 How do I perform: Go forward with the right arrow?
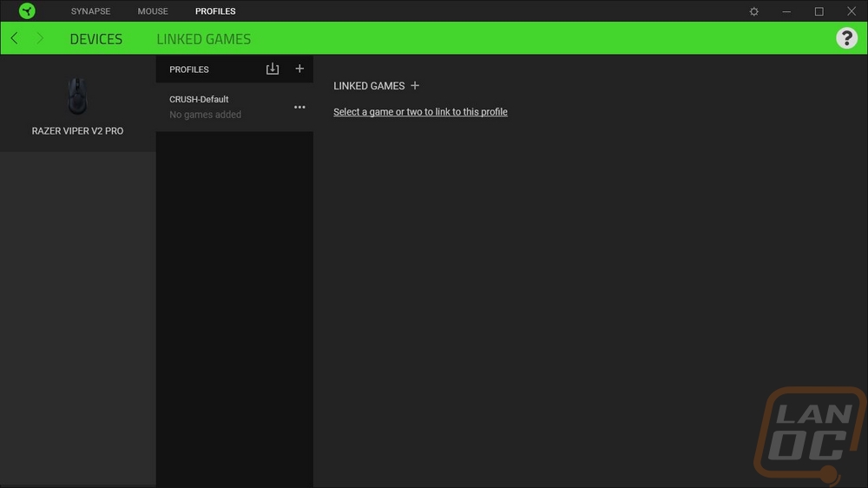[x=40, y=38]
